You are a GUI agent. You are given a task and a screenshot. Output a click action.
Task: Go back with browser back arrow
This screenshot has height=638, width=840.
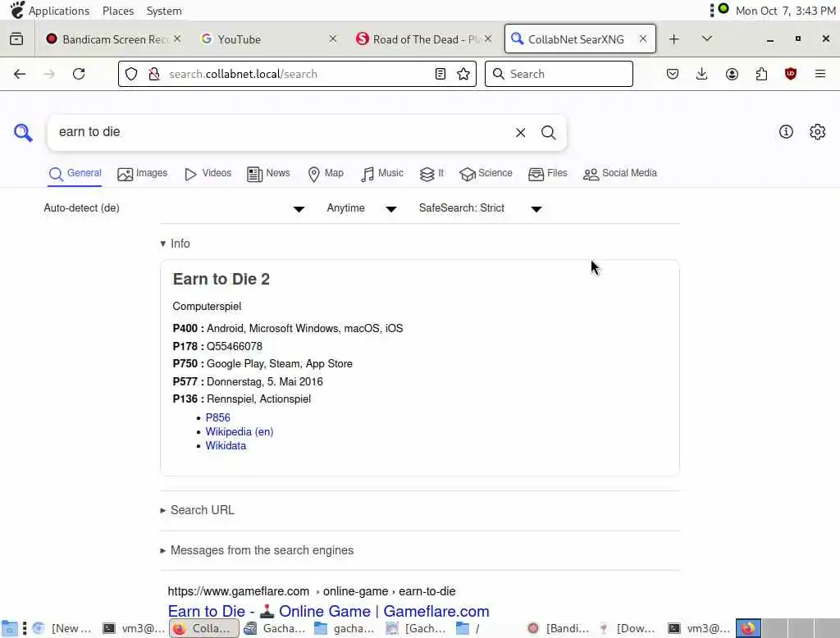click(x=20, y=74)
